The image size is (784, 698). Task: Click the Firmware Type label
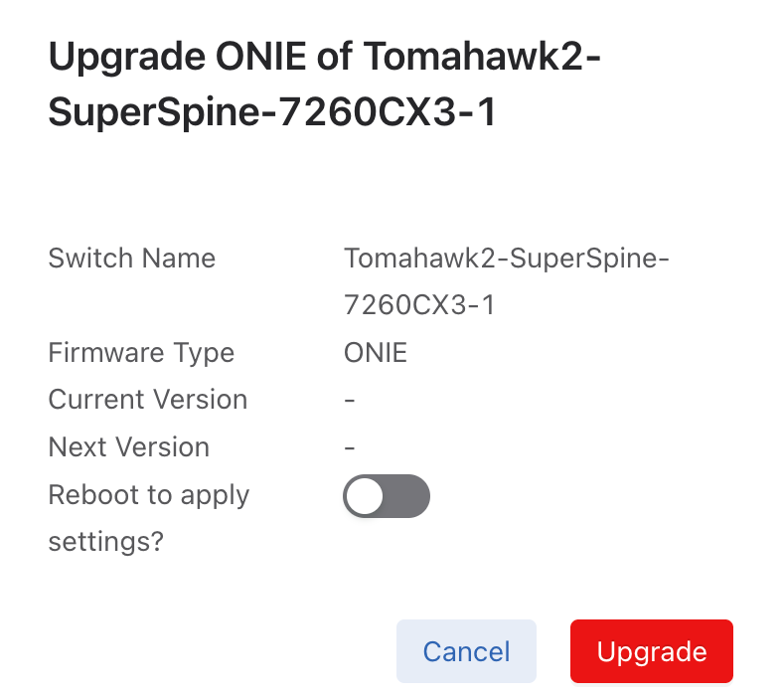click(x=141, y=352)
